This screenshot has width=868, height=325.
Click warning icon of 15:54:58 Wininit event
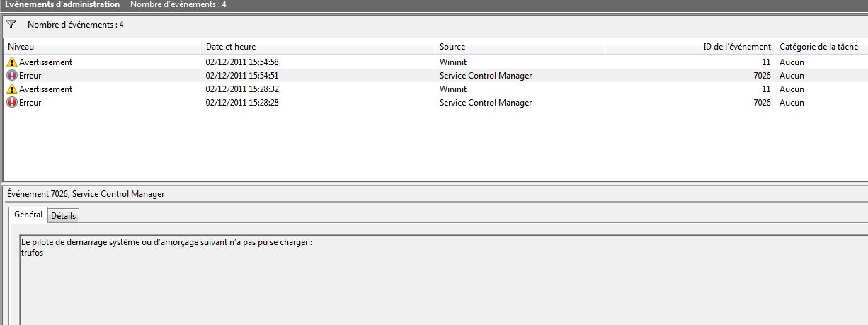pyautogui.click(x=11, y=62)
